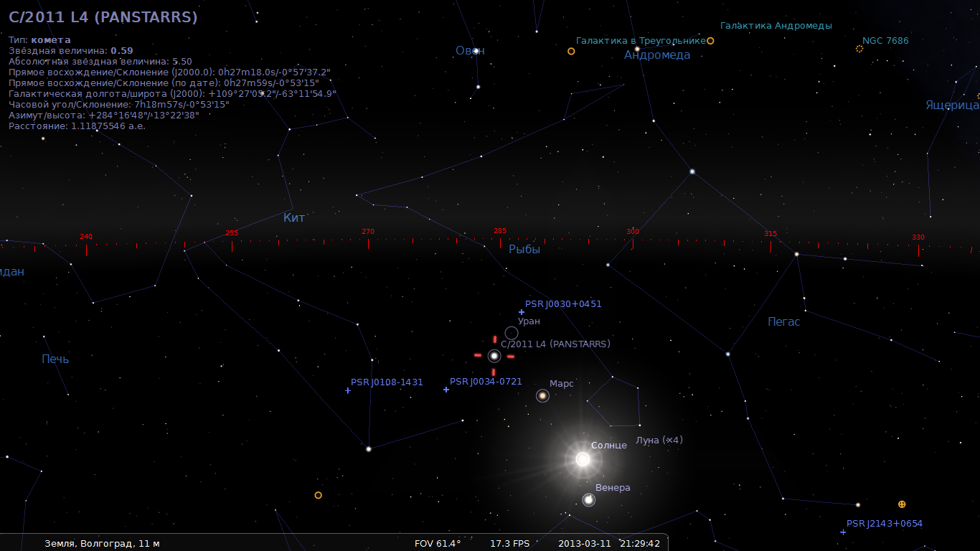Click the Пегас constellation label
The image size is (980, 551).
click(783, 321)
